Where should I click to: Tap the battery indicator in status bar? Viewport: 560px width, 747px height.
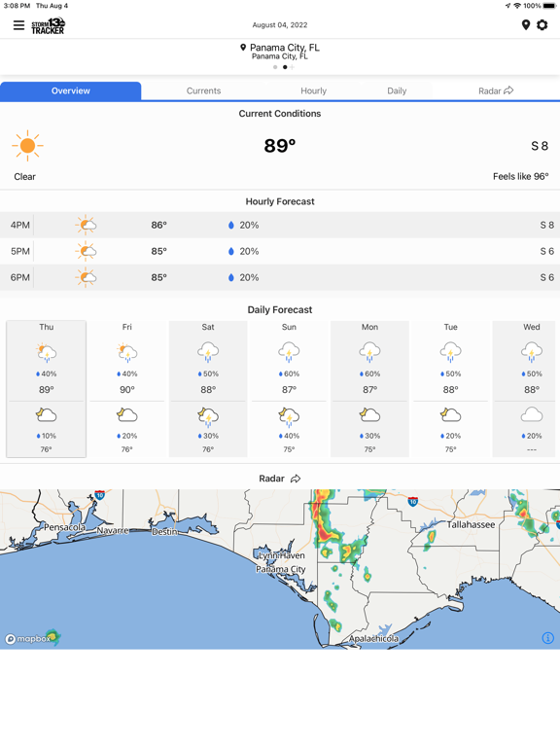(x=549, y=6)
